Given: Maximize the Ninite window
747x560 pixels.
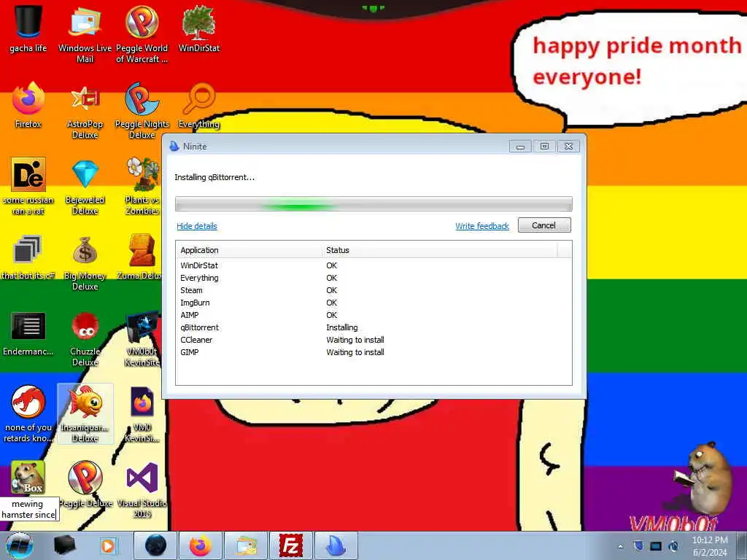Looking at the screenshot, I should [x=544, y=146].
